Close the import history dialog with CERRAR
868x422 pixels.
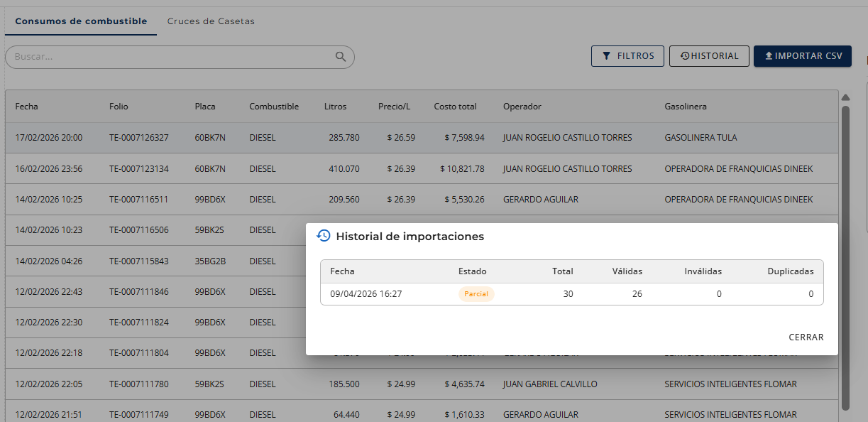coord(806,337)
